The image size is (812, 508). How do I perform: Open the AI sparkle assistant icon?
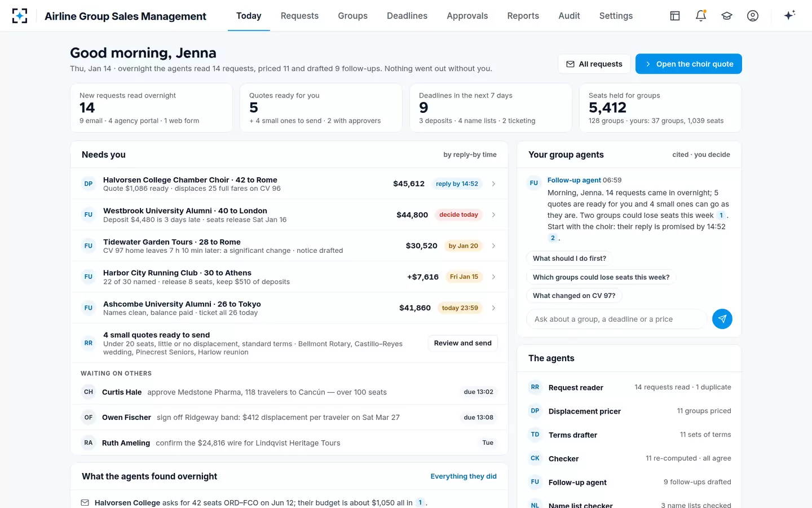pos(789,15)
